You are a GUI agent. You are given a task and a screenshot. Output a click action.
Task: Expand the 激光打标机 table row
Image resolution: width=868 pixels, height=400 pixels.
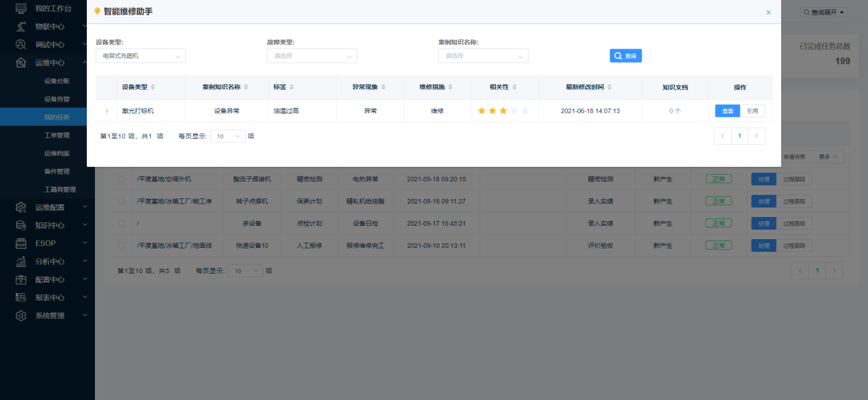pyautogui.click(x=107, y=111)
